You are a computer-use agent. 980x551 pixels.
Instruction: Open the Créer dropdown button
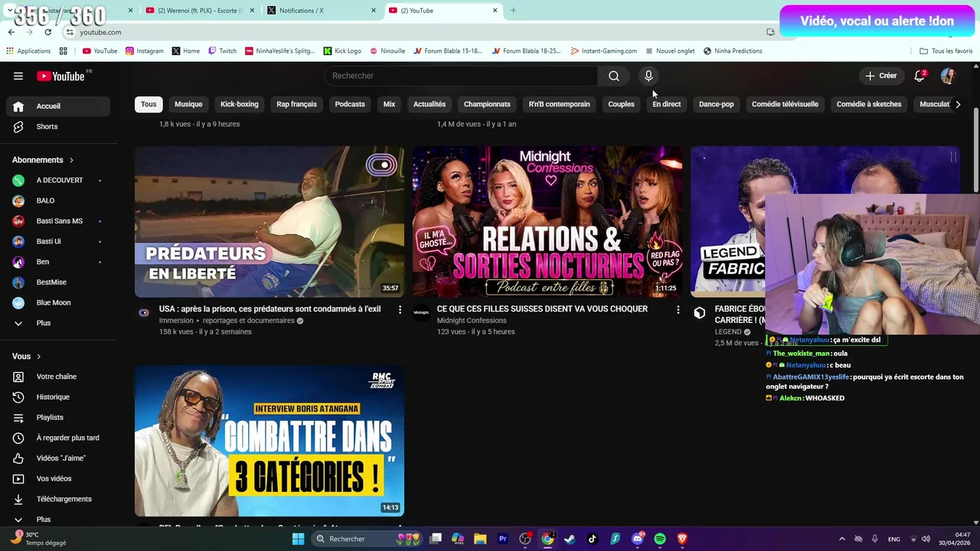[x=881, y=76]
